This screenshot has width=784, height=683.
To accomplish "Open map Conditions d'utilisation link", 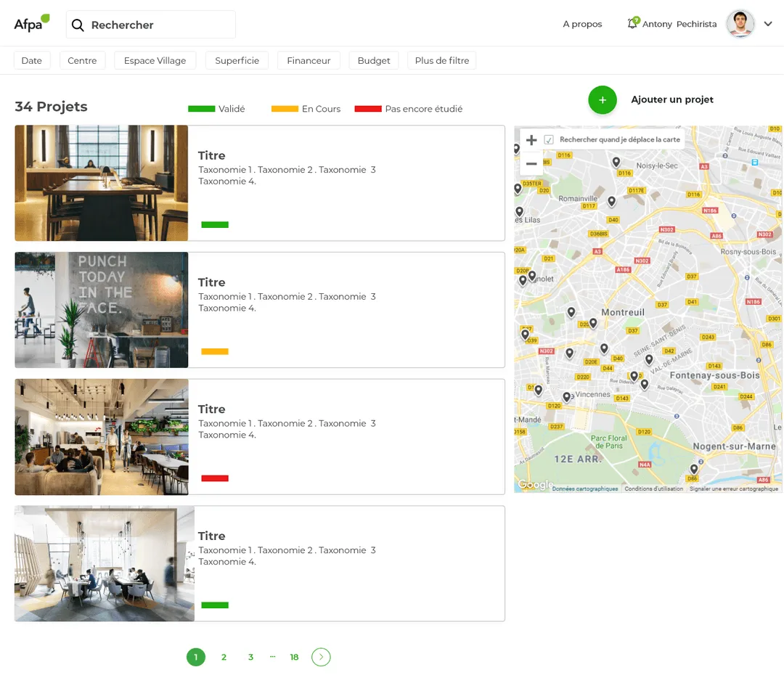I will click(653, 488).
